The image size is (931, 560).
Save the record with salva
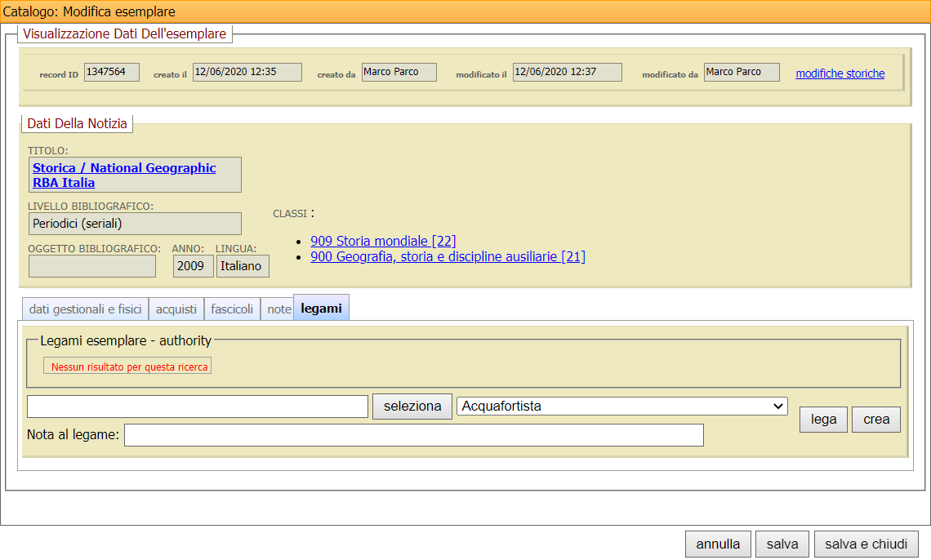coord(782,544)
